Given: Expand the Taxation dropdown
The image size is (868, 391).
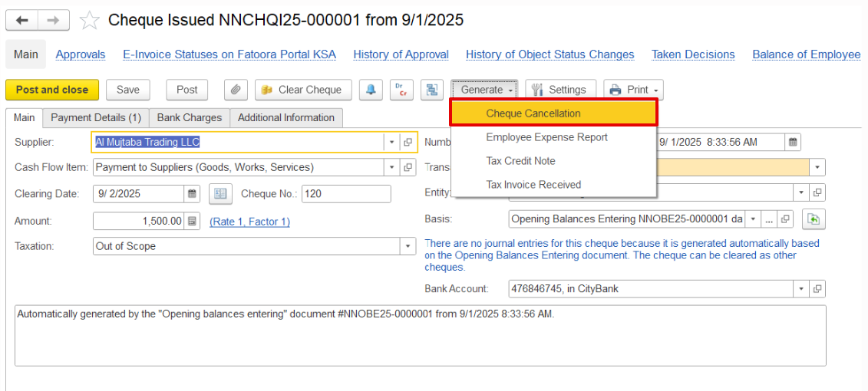Looking at the screenshot, I should click(x=408, y=247).
